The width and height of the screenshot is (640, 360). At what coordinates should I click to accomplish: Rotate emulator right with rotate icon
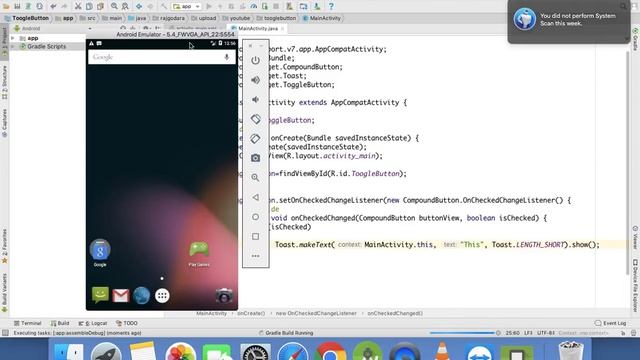coord(256,139)
